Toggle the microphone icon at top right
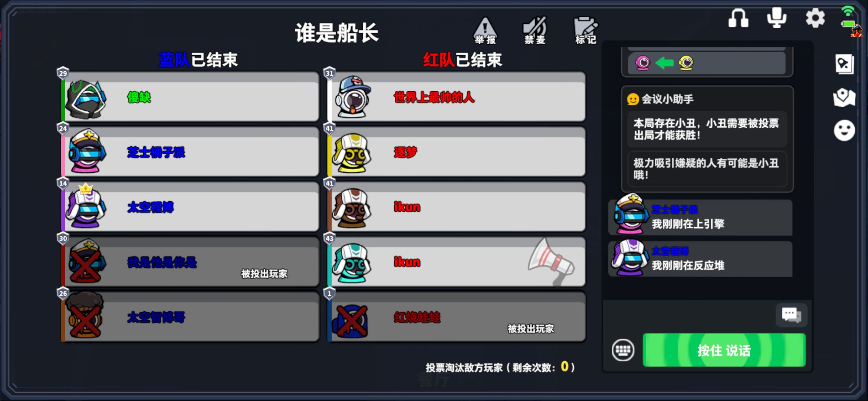The width and height of the screenshot is (868, 401). [776, 18]
